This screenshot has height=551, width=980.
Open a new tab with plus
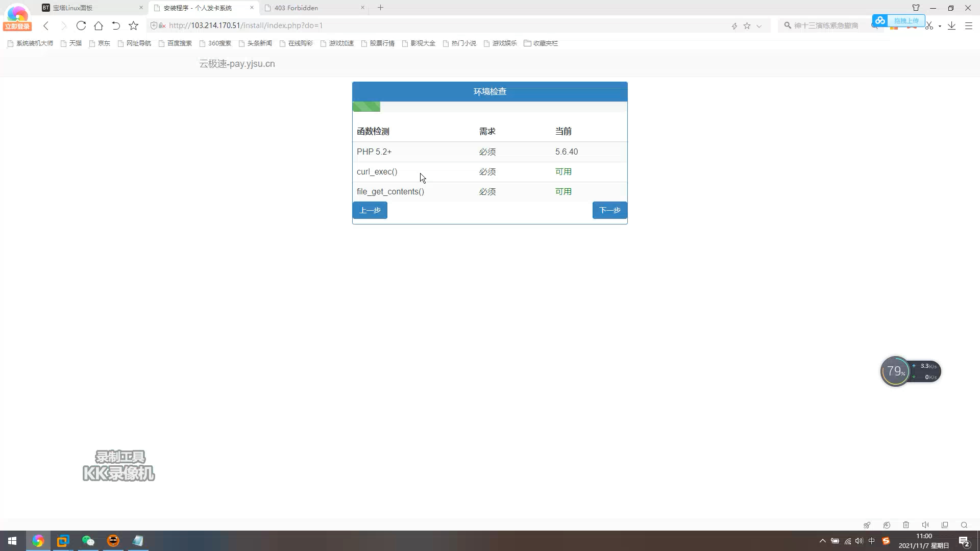(x=380, y=8)
